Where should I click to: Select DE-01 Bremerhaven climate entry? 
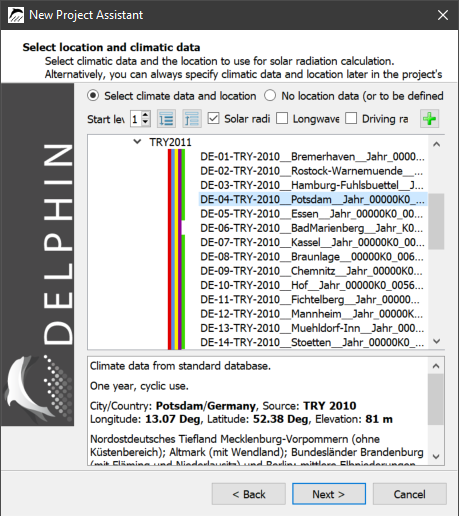pos(312,156)
